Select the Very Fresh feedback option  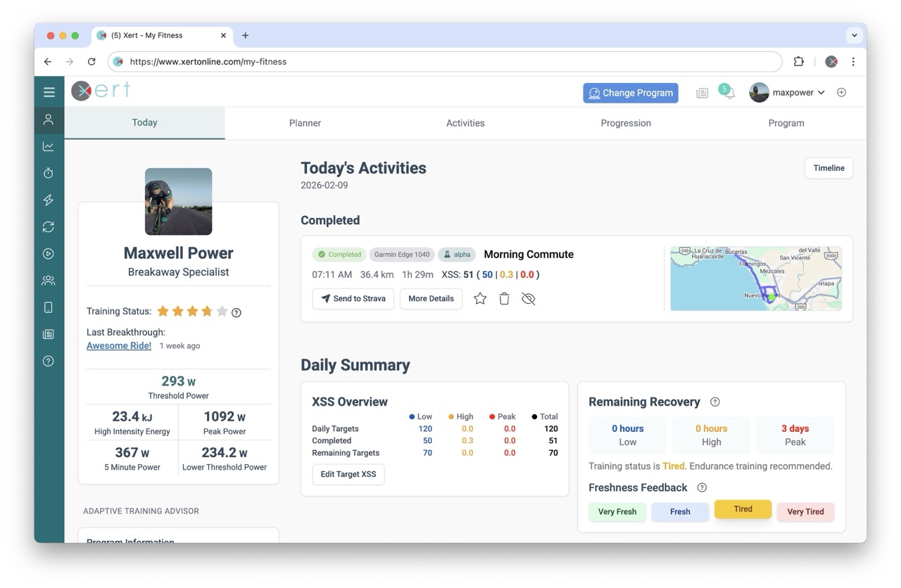click(x=617, y=512)
